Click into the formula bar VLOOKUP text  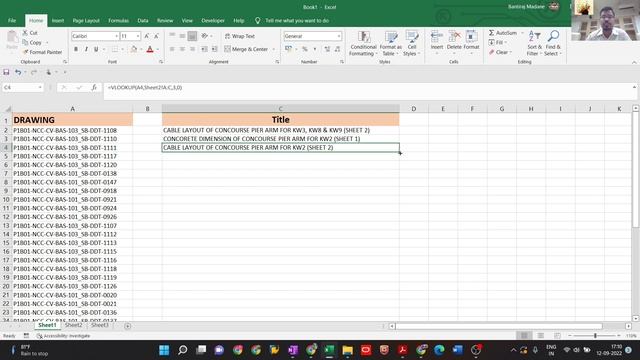click(144, 87)
